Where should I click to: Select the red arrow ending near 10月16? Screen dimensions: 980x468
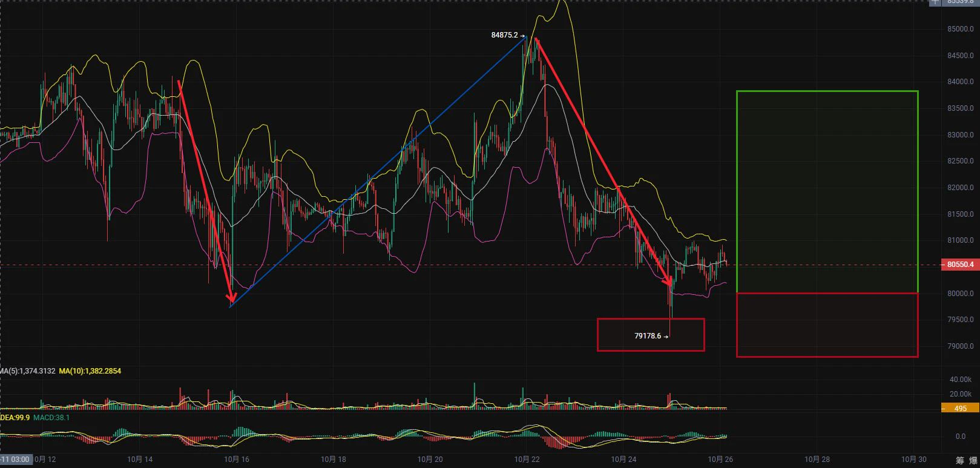coord(205,191)
